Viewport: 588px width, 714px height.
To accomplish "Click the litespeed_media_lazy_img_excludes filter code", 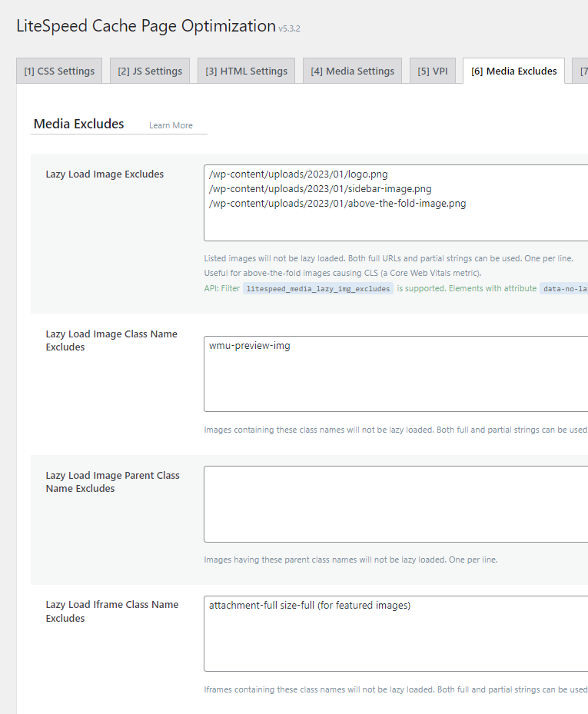I will (318, 289).
